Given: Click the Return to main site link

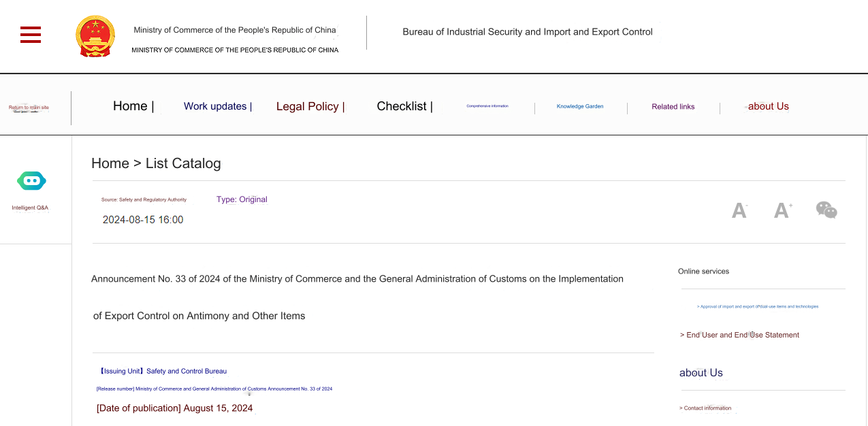Looking at the screenshot, I should (29, 108).
